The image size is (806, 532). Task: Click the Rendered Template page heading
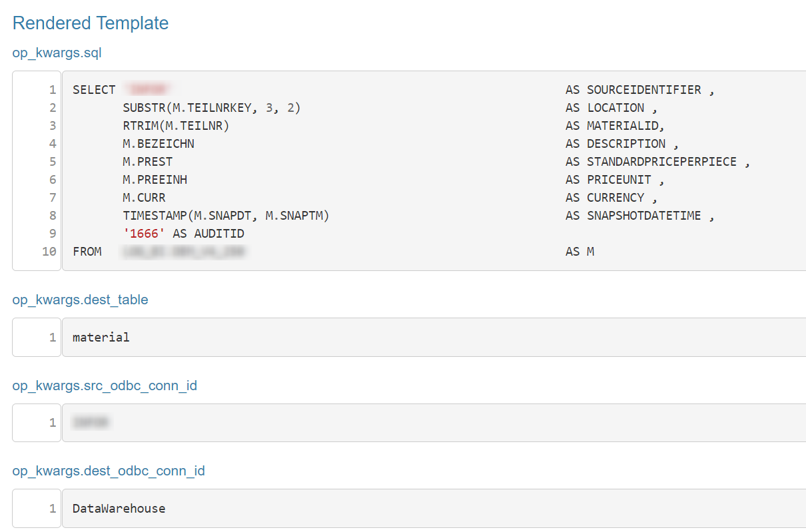[90, 23]
